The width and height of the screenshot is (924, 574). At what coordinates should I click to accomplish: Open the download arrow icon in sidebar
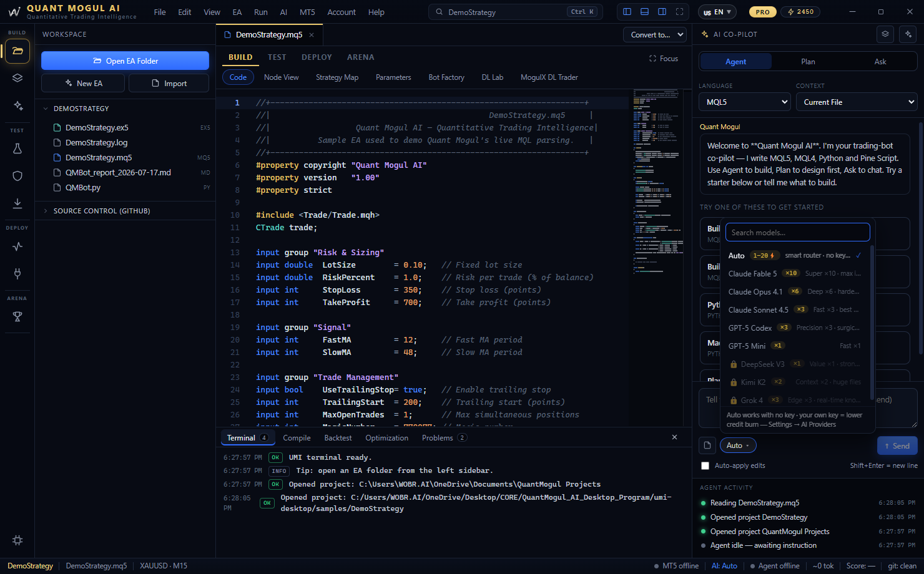tap(17, 203)
